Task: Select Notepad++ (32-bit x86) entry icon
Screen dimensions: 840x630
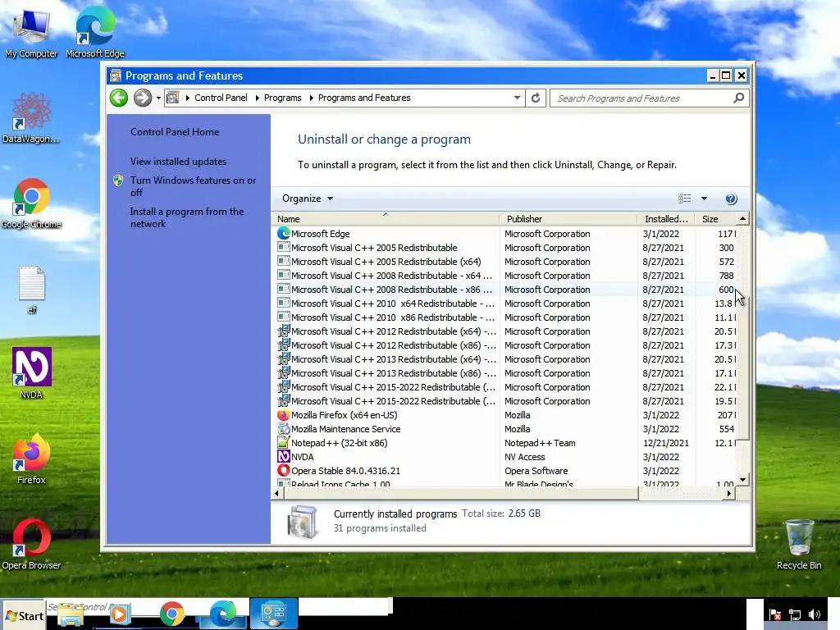Action: point(283,442)
